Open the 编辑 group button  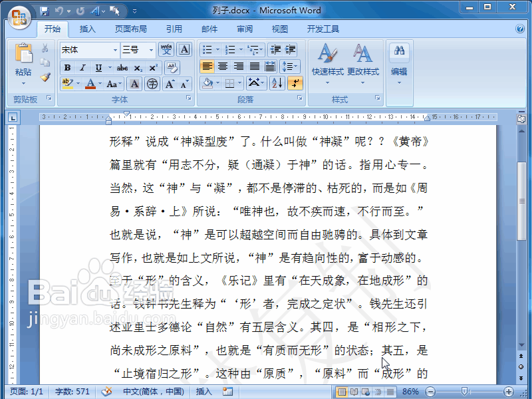399,64
